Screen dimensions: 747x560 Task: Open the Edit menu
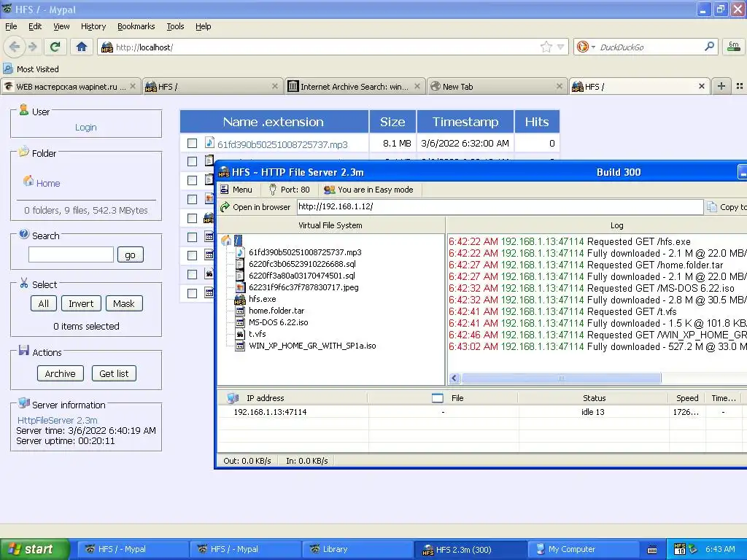coord(35,26)
